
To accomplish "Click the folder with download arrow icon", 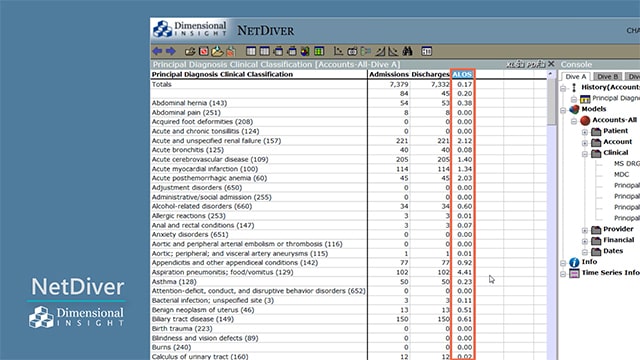I will pos(217,51).
